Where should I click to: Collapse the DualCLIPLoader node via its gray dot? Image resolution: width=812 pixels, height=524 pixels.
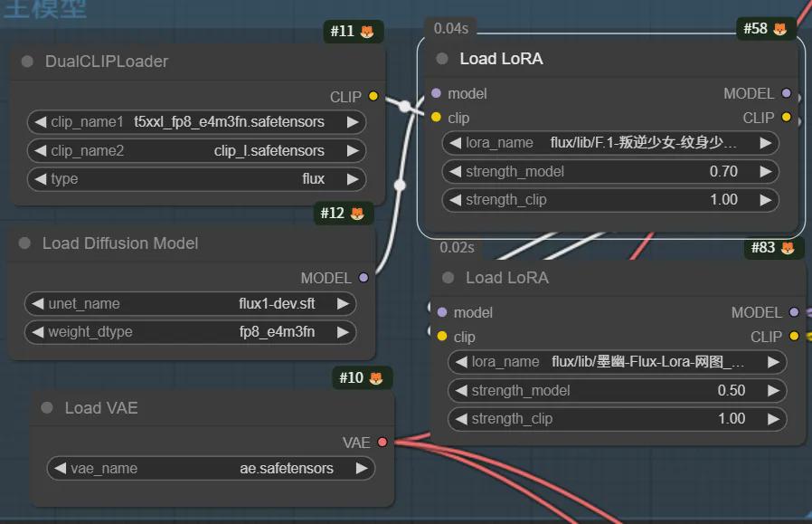click(27, 62)
